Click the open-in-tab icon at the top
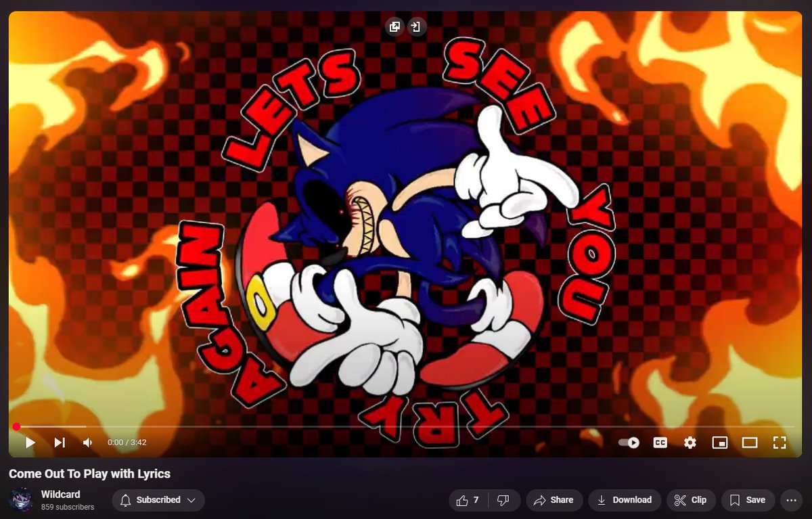The width and height of the screenshot is (812, 519). (x=418, y=27)
